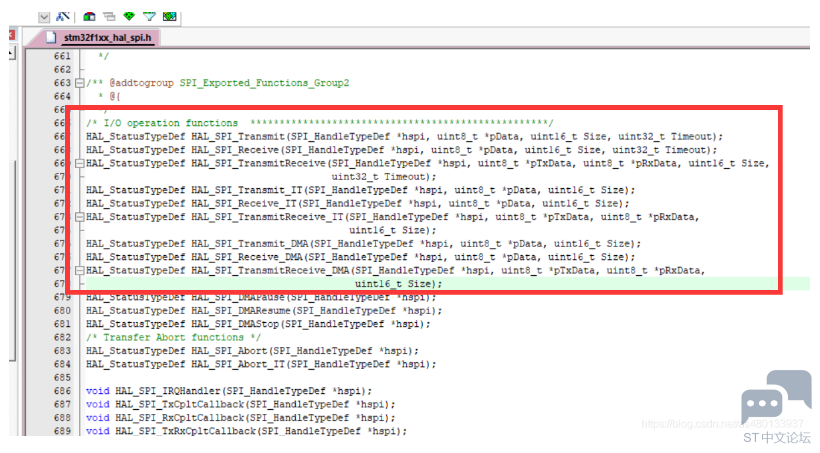Open Options for Target magic wand icon

click(x=64, y=16)
